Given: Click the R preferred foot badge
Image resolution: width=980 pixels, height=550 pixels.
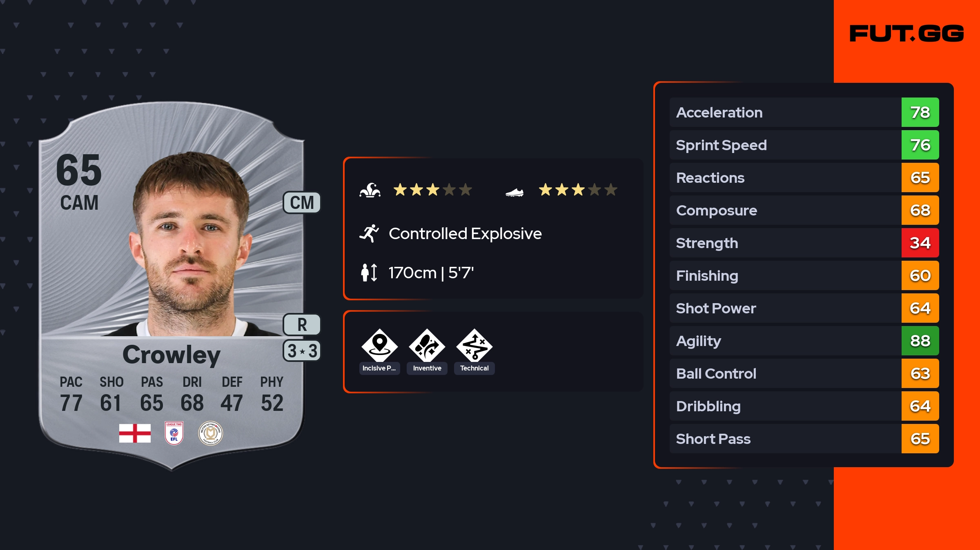Looking at the screenshot, I should pos(302,325).
